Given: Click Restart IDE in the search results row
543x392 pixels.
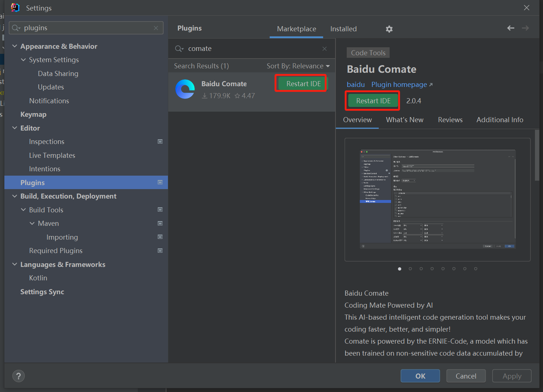Looking at the screenshot, I should tap(303, 84).
